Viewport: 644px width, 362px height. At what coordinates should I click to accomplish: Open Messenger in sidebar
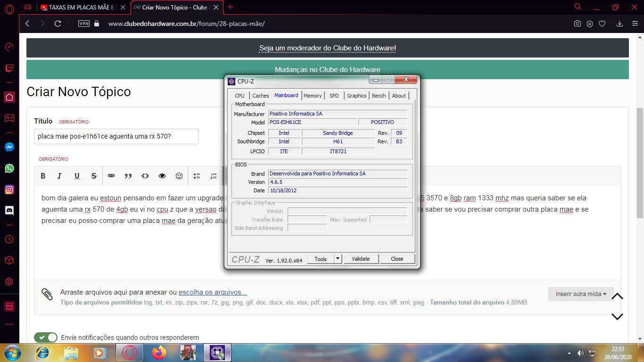click(x=9, y=147)
